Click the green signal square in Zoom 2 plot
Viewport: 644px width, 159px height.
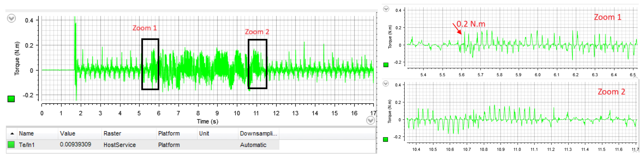(385, 139)
